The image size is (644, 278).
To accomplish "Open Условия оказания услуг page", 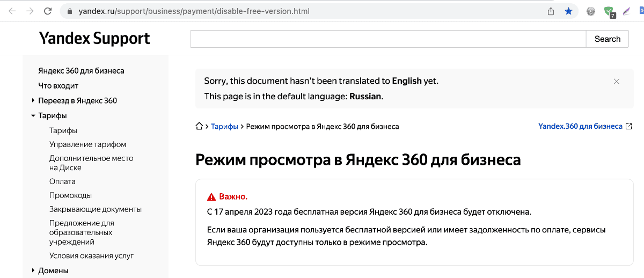I will tap(91, 256).
